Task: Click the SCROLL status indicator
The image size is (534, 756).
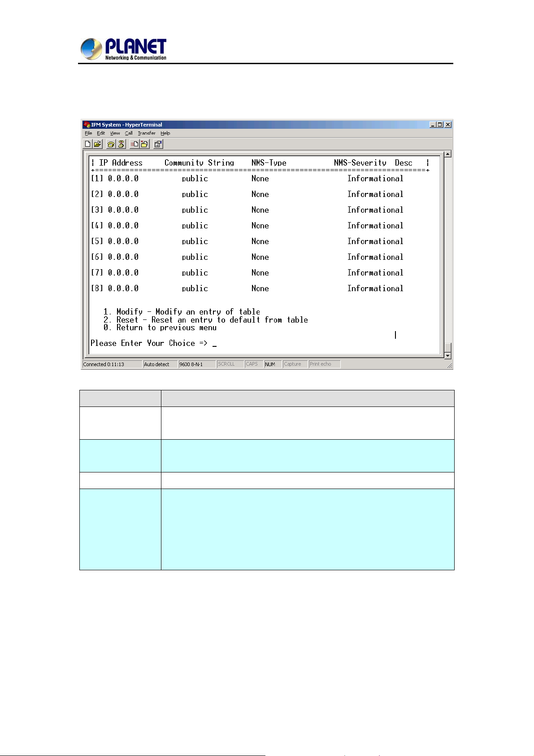Action: point(230,364)
